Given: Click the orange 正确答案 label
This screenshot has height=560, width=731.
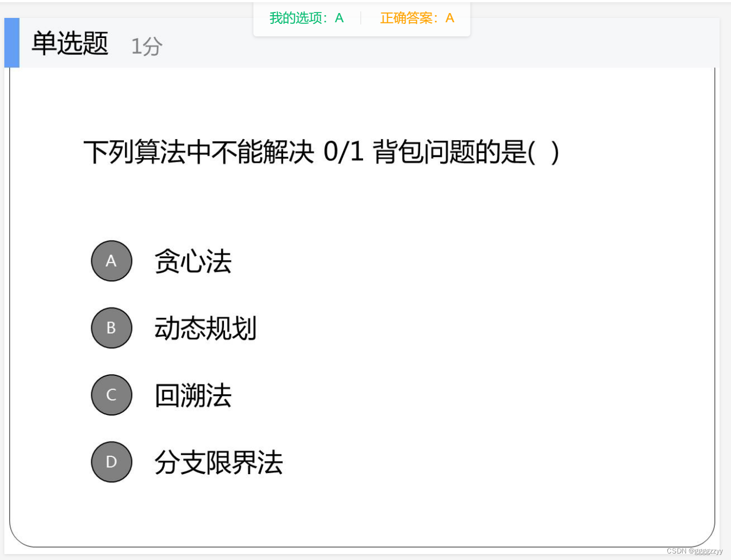Looking at the screenshot, I should [408, 18].
